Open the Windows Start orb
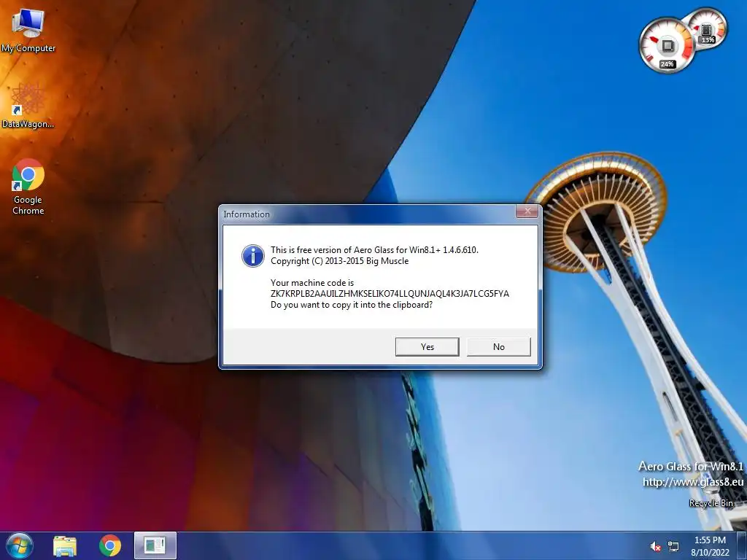Image resolution: width=747 pixels, height=560 pixels. point(20,545)
